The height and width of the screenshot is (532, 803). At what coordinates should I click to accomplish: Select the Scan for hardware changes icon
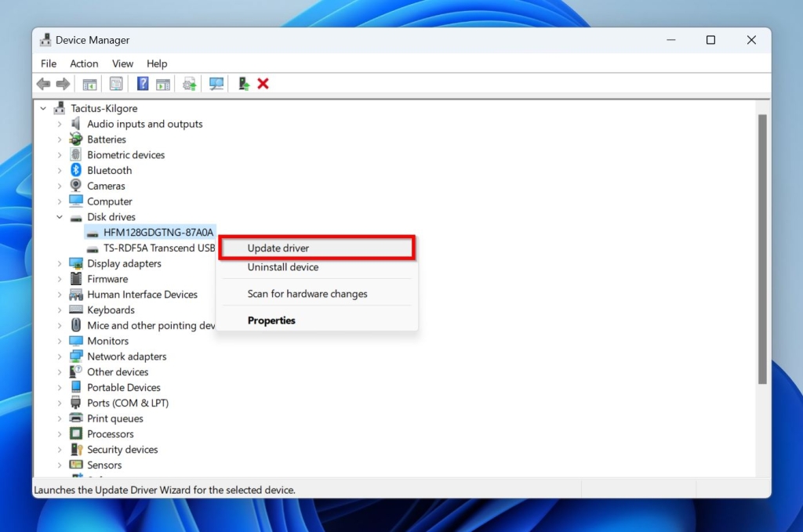(x=216, y=84)
